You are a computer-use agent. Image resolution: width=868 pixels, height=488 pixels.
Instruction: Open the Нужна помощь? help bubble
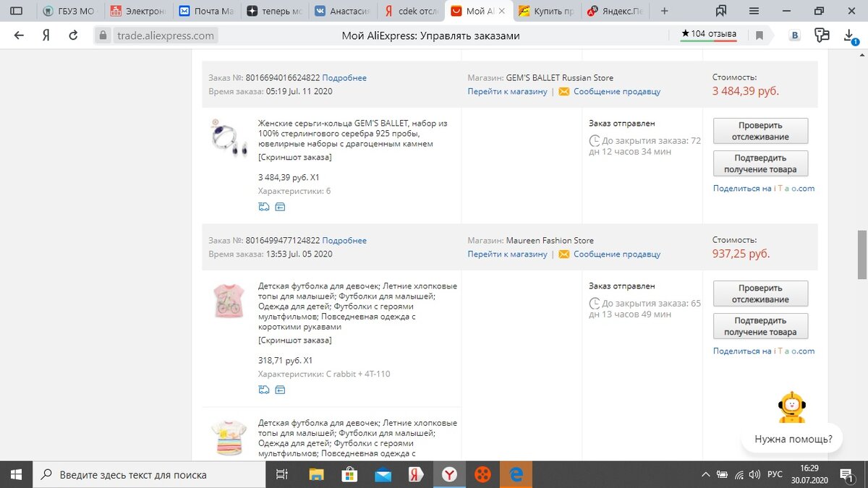(793, 439)
